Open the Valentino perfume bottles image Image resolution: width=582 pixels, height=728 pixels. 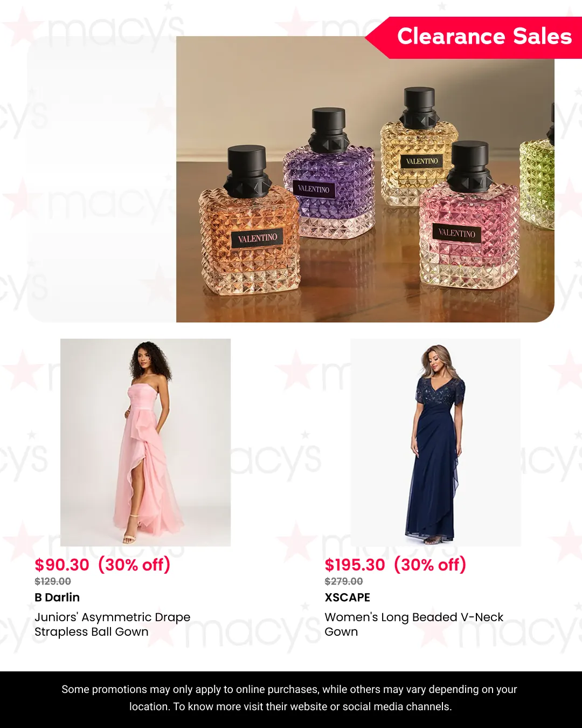point(365,179)
